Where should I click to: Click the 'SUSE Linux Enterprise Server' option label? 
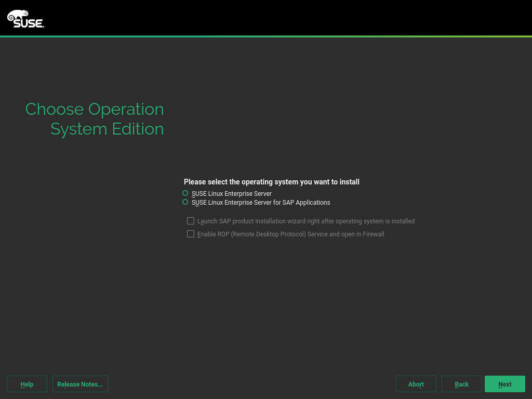[x=232, y=194]
